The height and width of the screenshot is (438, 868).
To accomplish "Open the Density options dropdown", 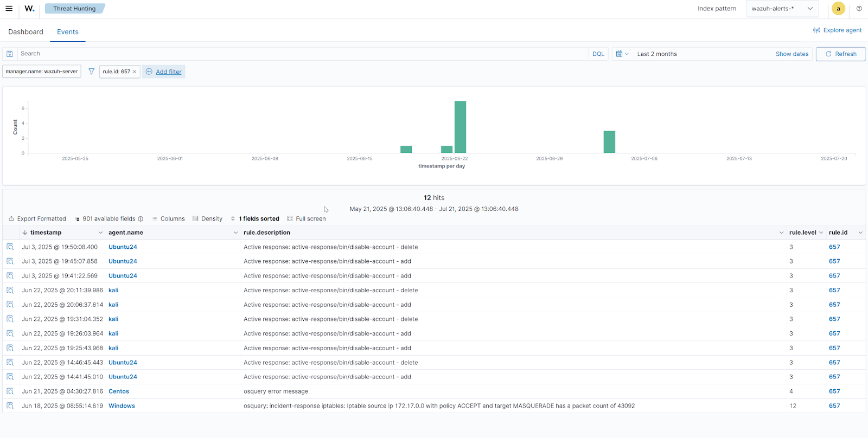I will pyautogui.click(x=207, y=218).
